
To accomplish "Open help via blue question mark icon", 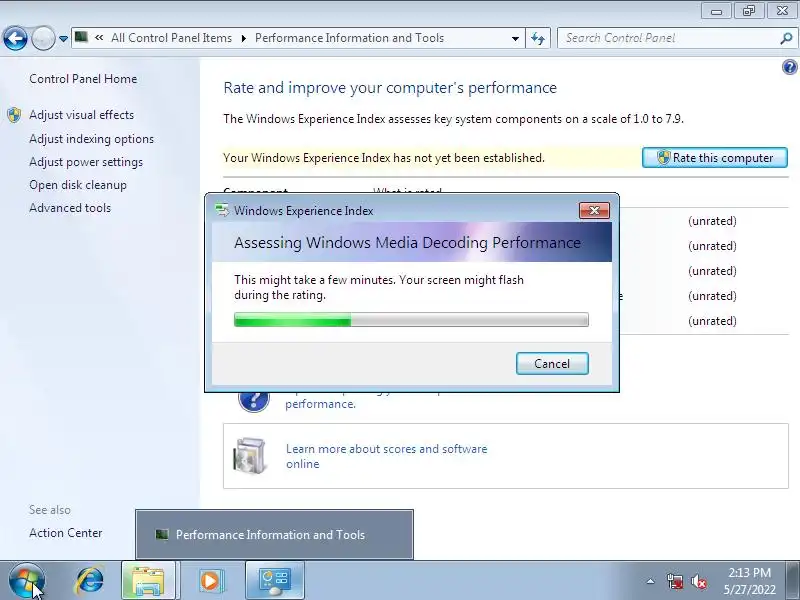I will (789, 67).
